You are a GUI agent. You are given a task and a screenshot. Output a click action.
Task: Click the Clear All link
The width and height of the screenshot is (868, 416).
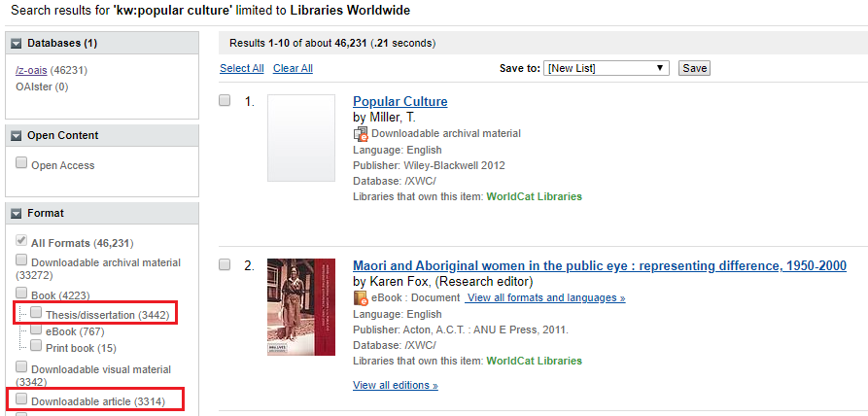pyautogui.click(x=293, y=68)
